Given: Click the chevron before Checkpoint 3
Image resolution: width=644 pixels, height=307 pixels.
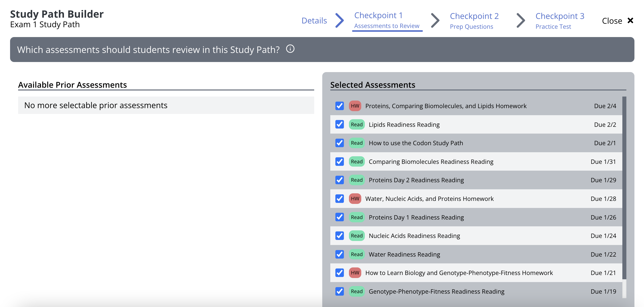Looking at the screenshot, I should pos(520,20).
